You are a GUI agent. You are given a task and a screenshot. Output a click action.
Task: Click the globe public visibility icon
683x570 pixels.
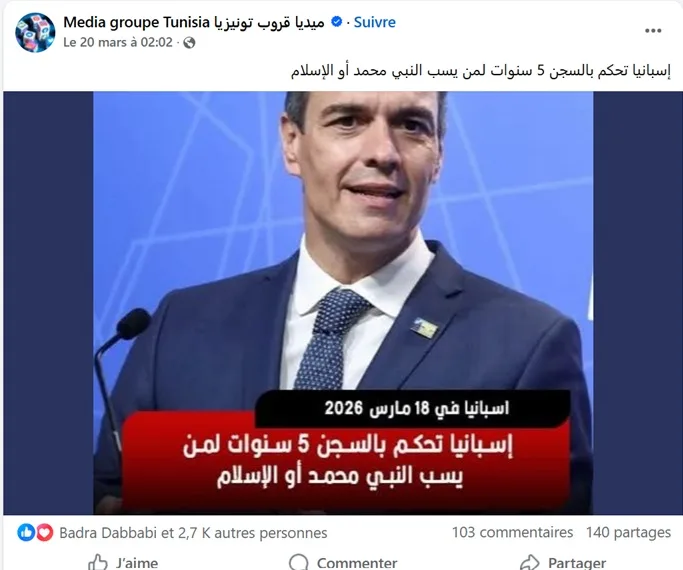pos(189,43)
